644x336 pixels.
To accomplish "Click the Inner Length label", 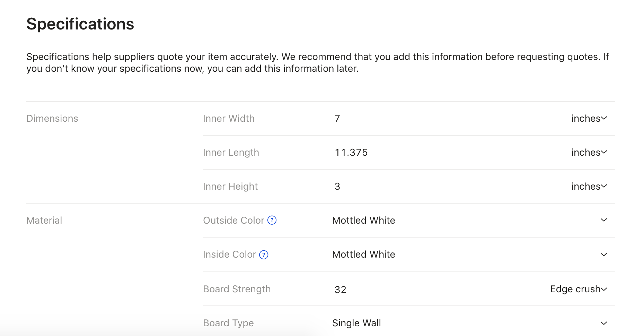I will click(x=231, y=153).
